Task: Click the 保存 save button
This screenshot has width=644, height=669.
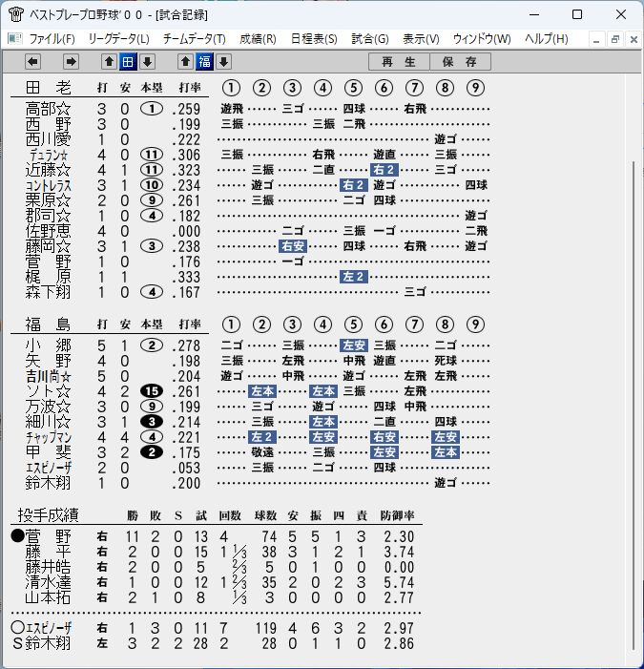Action: [x=460, y=62]
